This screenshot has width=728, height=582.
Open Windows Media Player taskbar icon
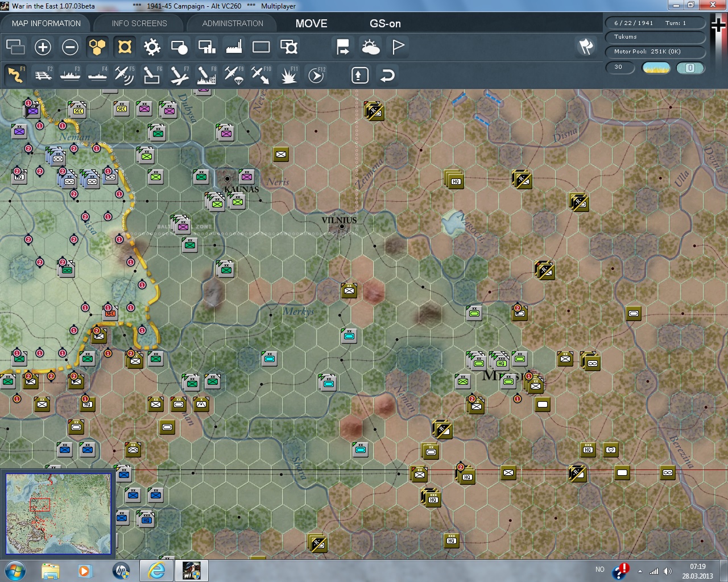point(85,571)
